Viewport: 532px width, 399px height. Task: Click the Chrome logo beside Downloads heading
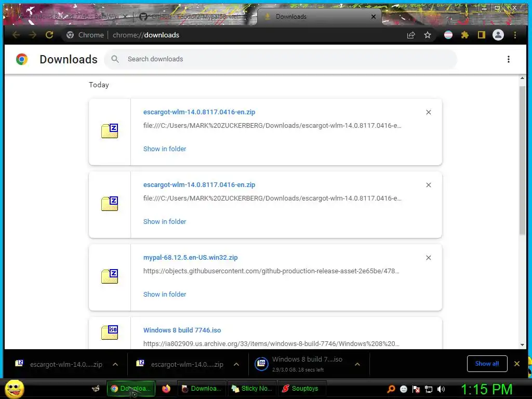[22, 59]
